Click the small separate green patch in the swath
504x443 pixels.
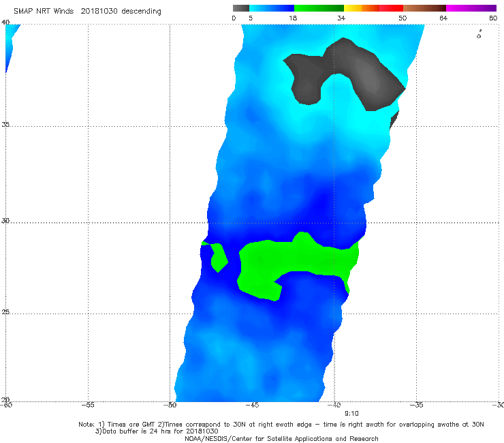219,257
